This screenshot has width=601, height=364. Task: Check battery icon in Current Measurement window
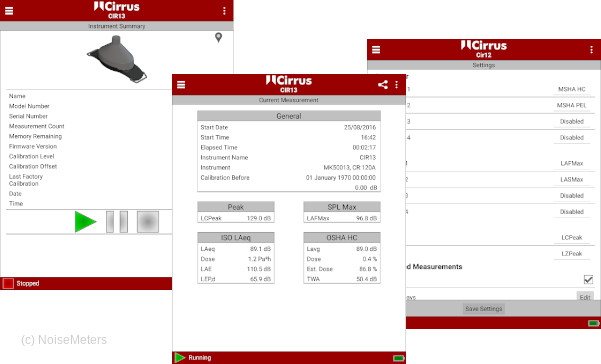399,358
